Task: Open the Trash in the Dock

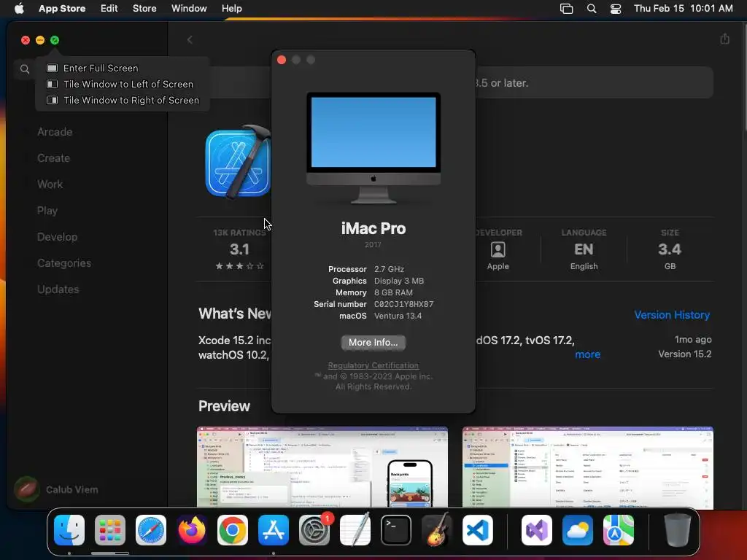Action: click(x=678, y=530)
